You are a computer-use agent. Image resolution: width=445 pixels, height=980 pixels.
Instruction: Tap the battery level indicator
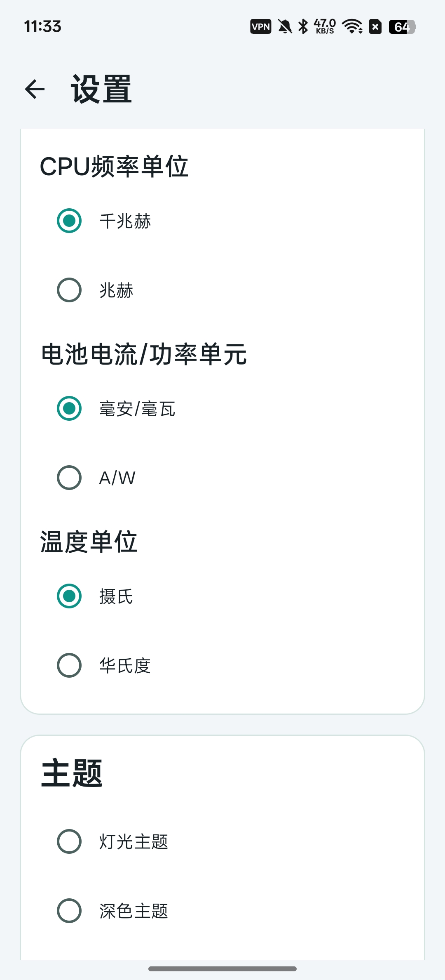point(402,27)
